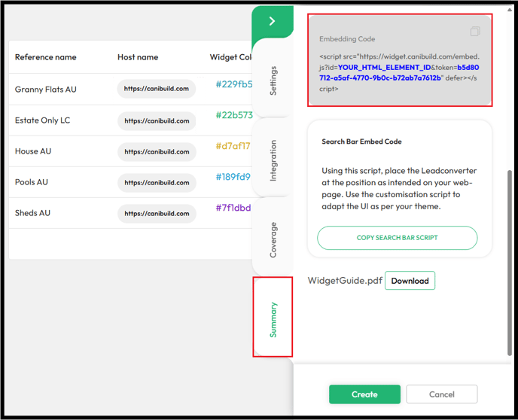Image resolution: width=518 pixels, height=420 pixels.
Task: Click widget colour #7f1dbd value
Action: (233, 208)
